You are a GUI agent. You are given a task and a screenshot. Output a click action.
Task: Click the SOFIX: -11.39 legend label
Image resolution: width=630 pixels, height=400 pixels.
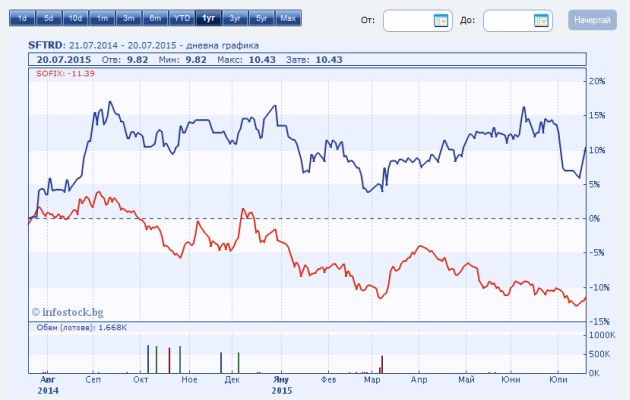pos(65,73)
